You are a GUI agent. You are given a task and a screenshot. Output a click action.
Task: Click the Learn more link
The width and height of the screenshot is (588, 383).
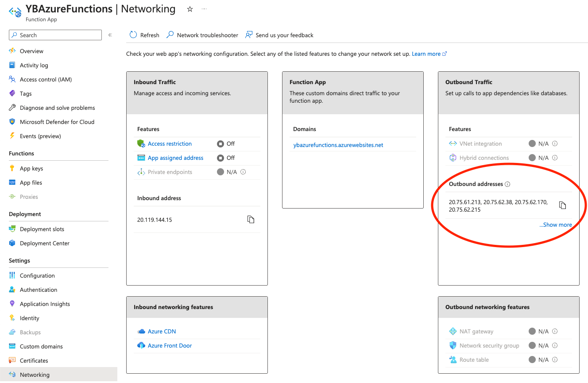tap(426, 54)
